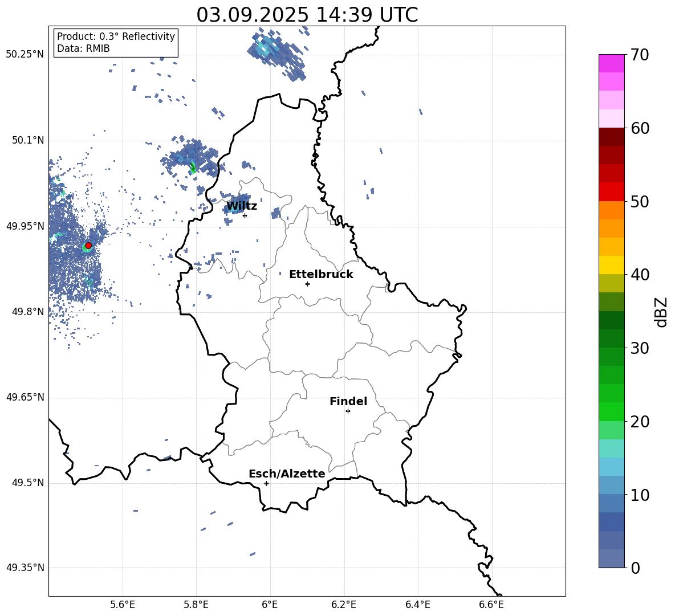The height and width of the screenshot is (616, 675).
Task: Click the 50.25°N latitude label
Action: (25, 55)
